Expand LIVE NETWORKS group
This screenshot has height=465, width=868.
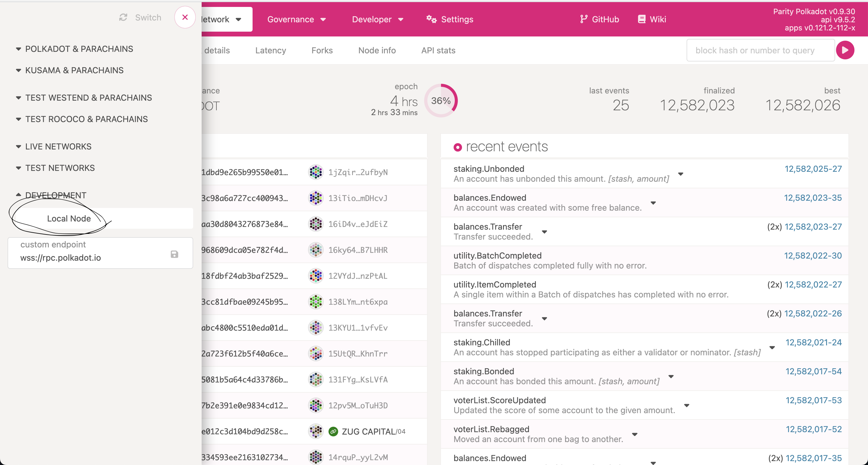53,146
